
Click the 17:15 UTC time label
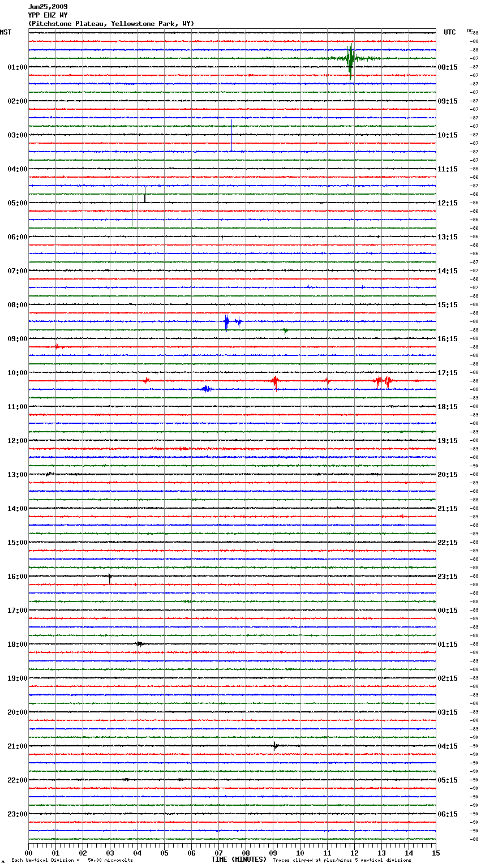tap(448, 373)
